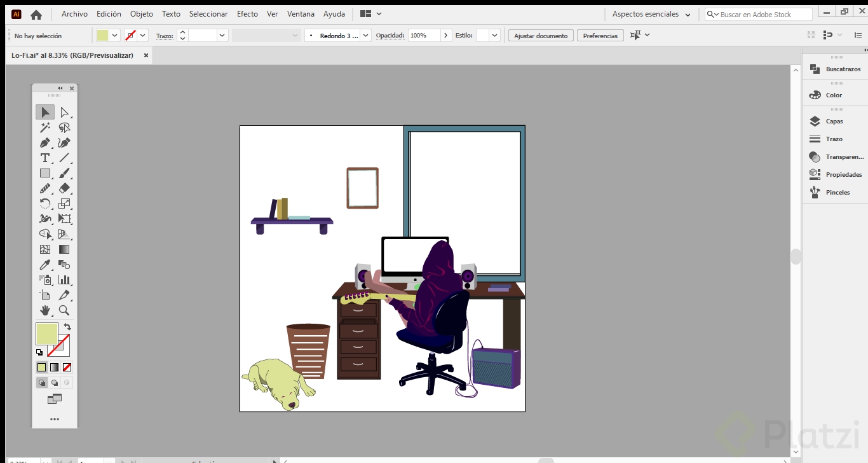Open the arrange documents dropdown

(370, 14)
